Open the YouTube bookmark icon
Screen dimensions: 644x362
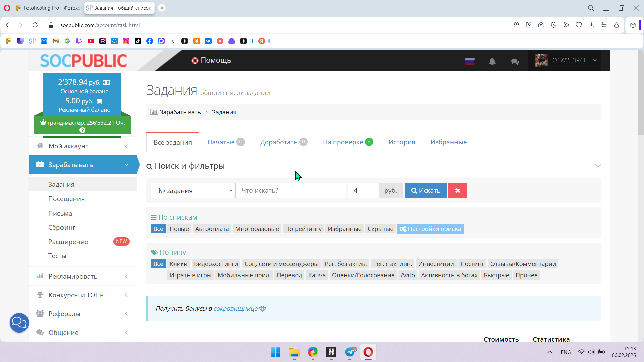tap(91, 41)
